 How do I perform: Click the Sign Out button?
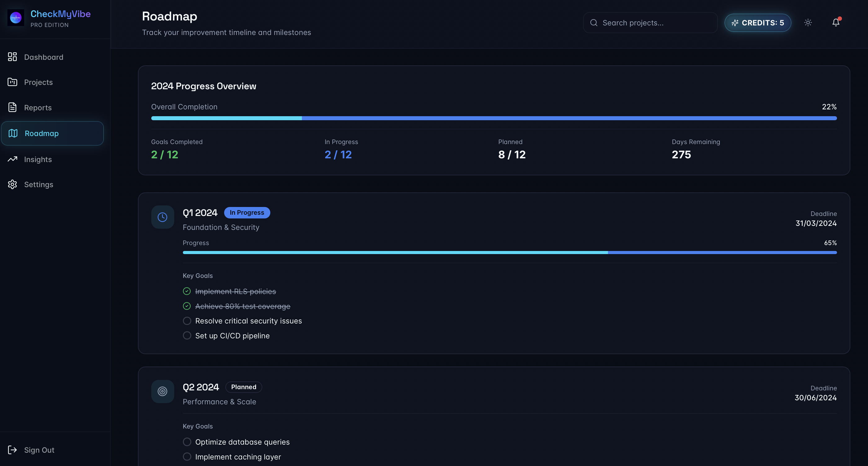pos(53,450)
